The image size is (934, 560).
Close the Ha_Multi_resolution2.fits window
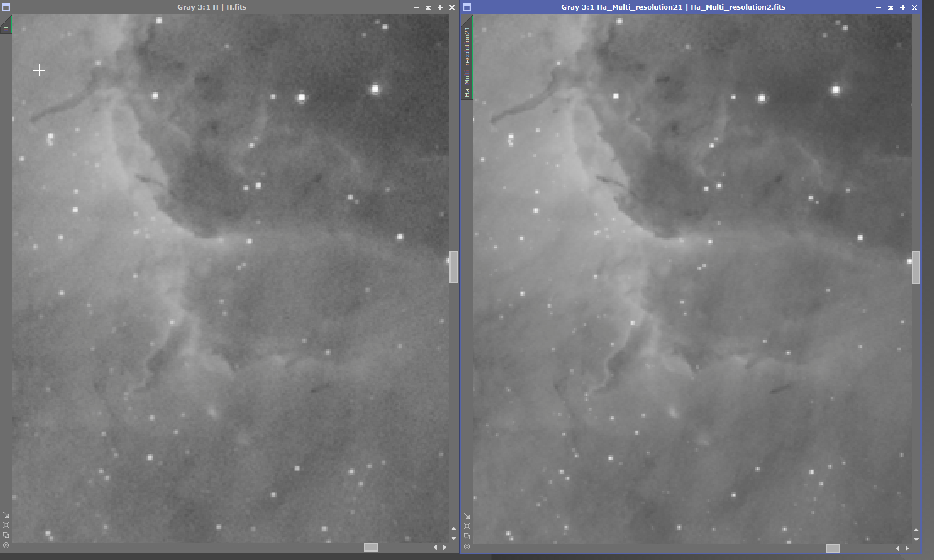point(914,7)
